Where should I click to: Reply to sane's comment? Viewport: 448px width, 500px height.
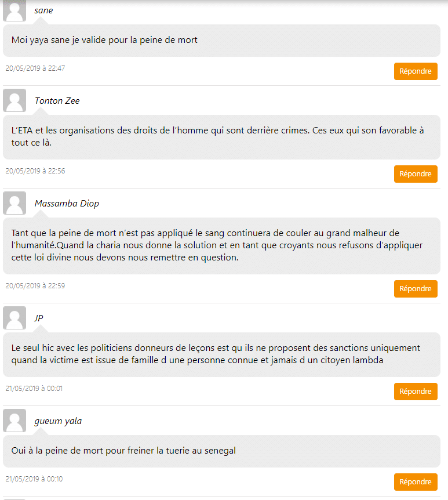[x=416, y=71]
